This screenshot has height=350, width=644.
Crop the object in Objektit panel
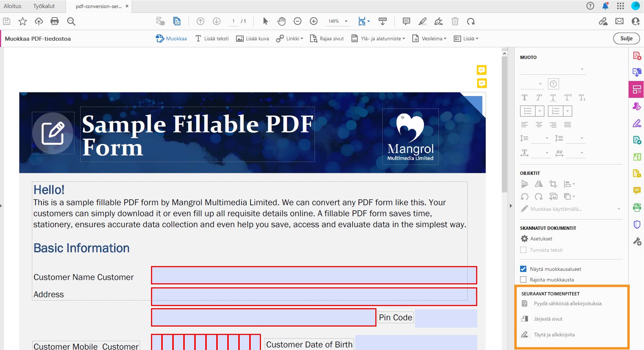(553, 184)
